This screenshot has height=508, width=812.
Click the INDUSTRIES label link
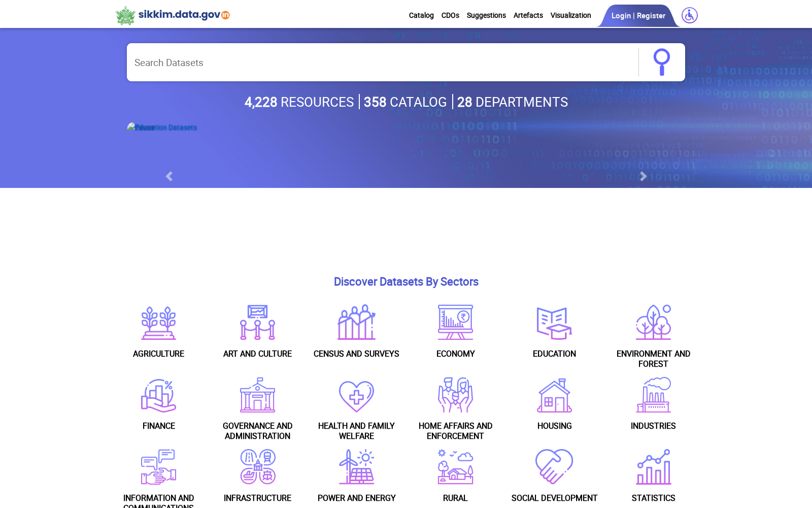click(653, 426)
